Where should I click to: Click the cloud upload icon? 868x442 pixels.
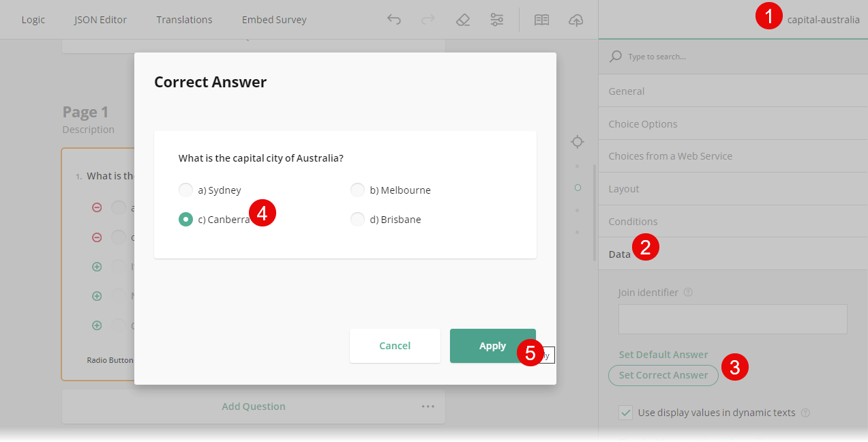tap(575, 20)
